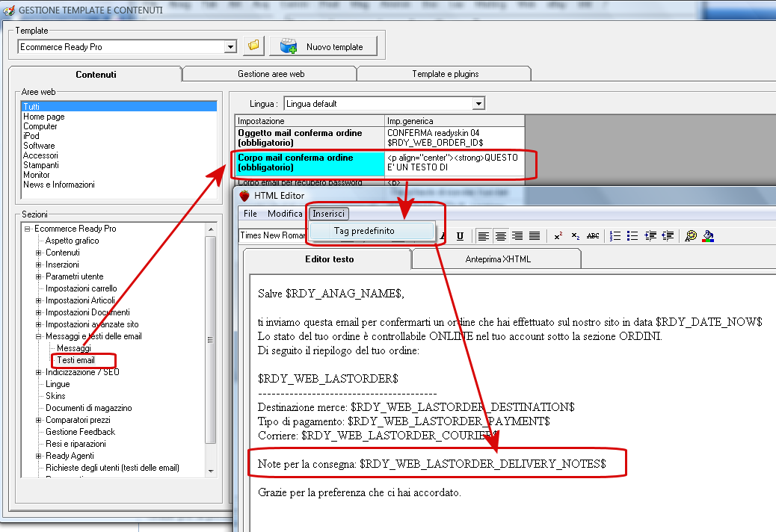
Task: Switch to Editor testo tab
Action: tap(329, 259)
